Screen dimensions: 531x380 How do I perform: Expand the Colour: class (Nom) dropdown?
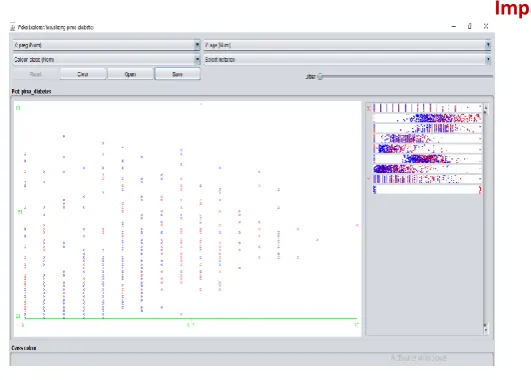106,60
